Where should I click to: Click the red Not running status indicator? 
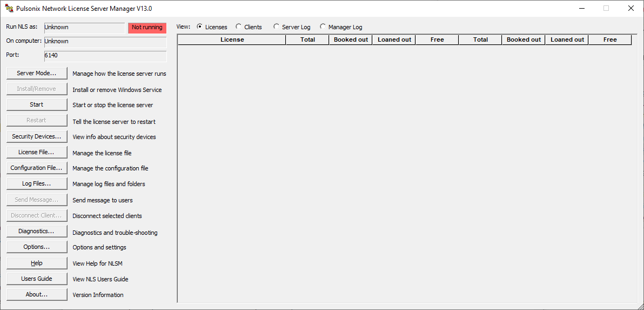tap(147, 28)
